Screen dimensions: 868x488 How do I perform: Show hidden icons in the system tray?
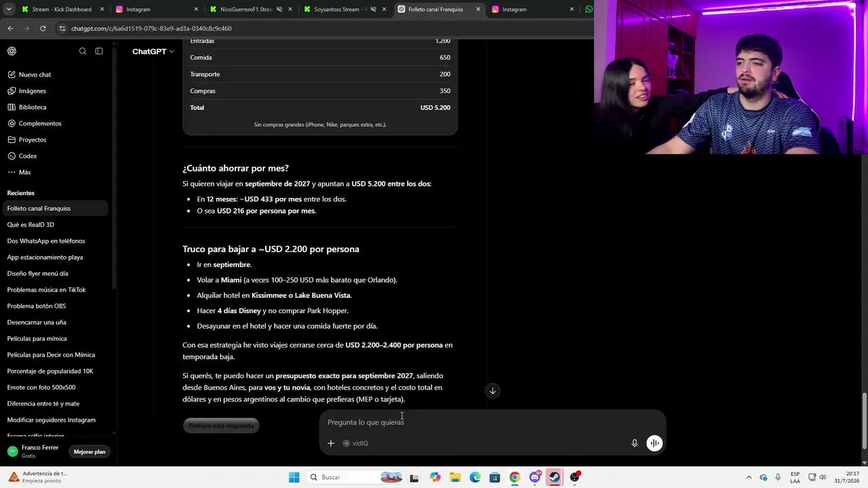coord(749,477)
